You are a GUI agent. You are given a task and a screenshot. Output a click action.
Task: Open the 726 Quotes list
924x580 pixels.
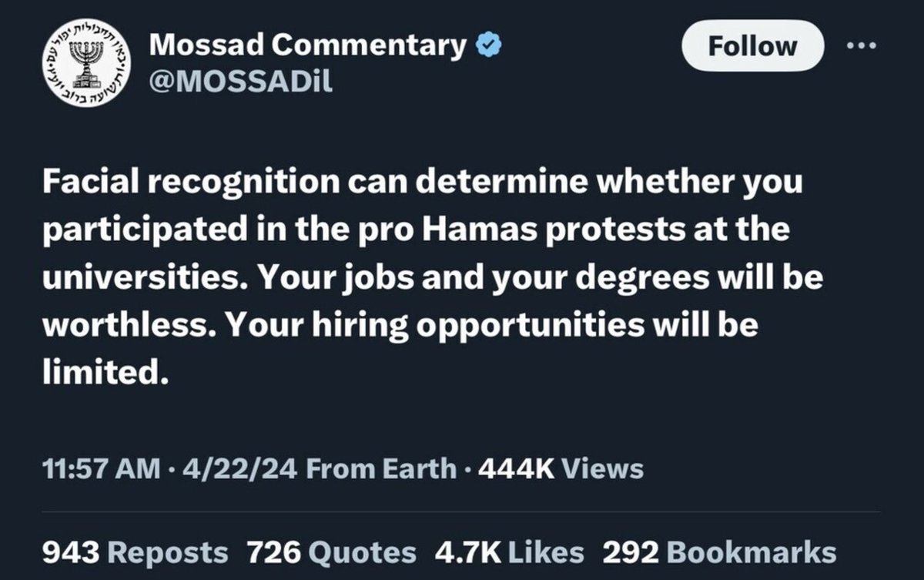[x=331, y=552]
